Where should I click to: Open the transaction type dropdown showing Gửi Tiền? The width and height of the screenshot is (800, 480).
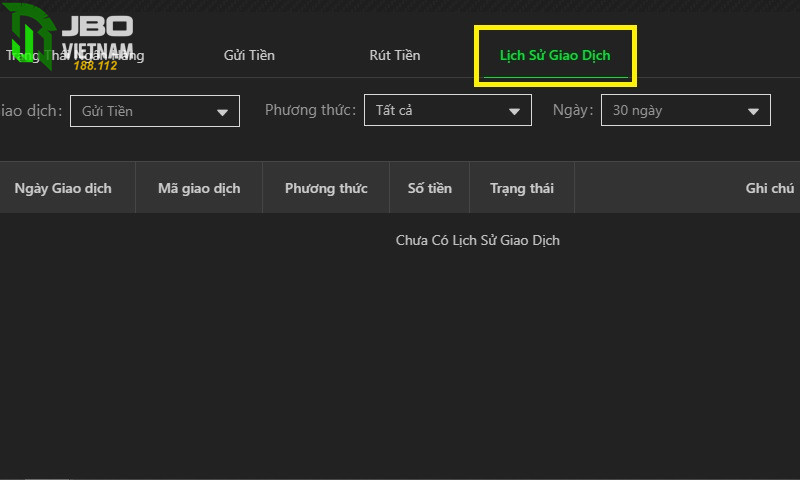[155, 111]
